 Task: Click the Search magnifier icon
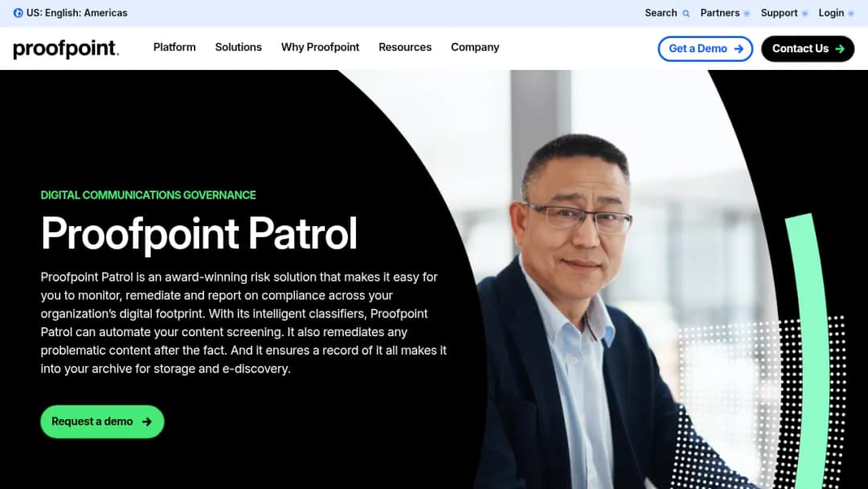click(x=686, y=14)
